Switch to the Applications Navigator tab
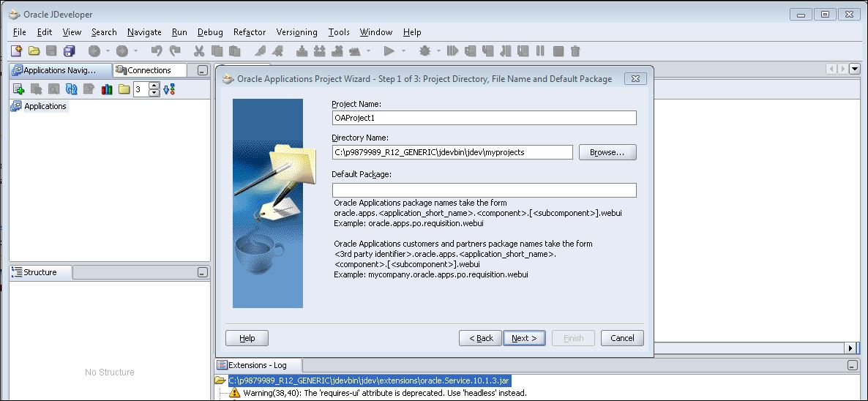 tap(60, 70)
